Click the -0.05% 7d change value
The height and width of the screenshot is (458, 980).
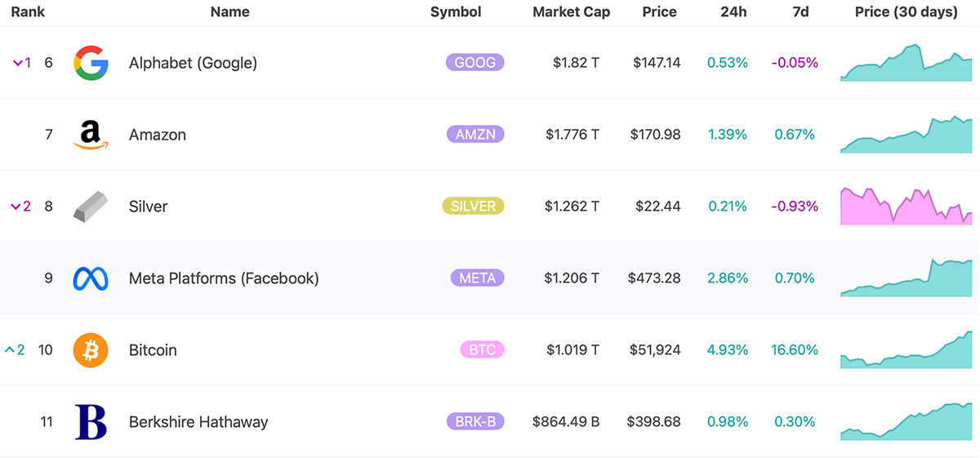point(795,63)
